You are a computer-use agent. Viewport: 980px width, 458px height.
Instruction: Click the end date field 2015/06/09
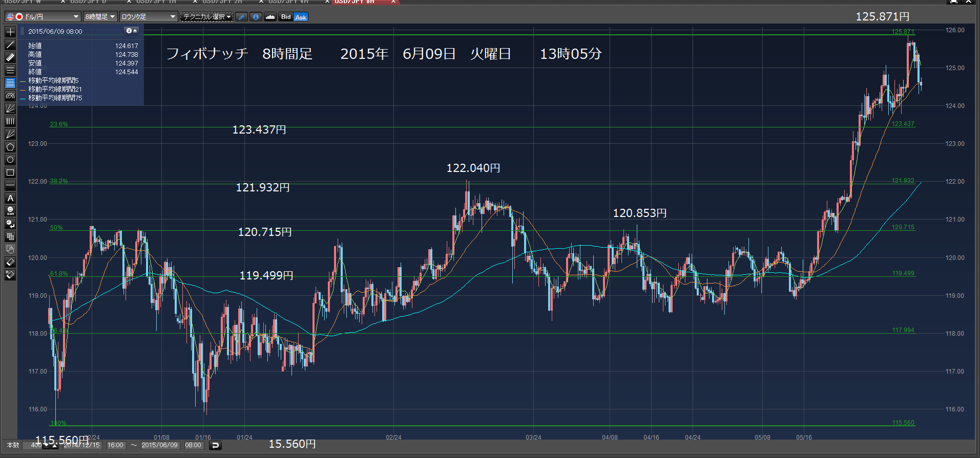(160, 445)
